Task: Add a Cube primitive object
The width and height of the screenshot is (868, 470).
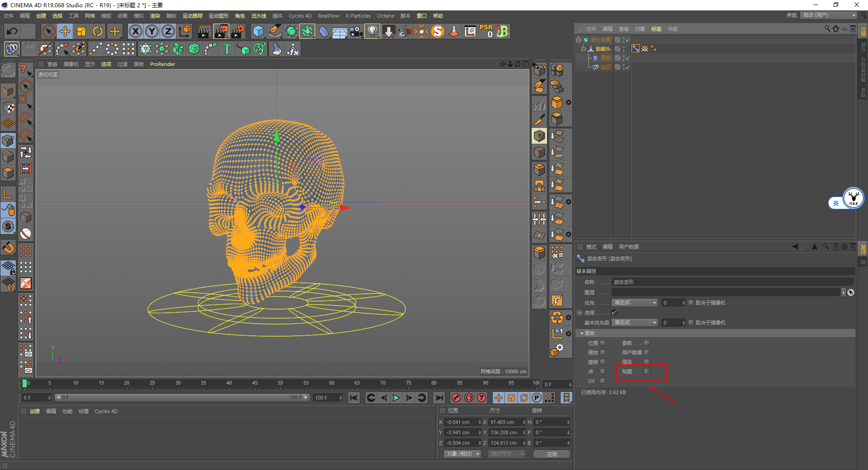Action: (x=258, y=31)
